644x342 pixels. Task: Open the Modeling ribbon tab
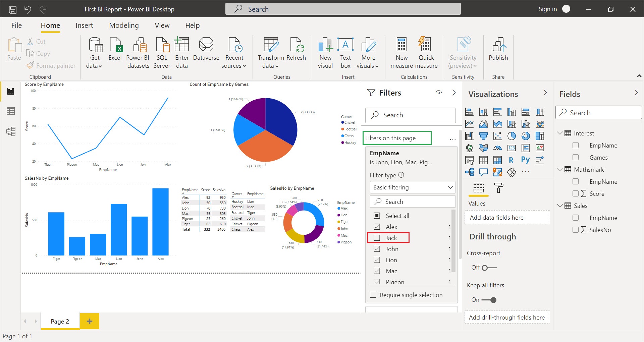click(124, 25)
